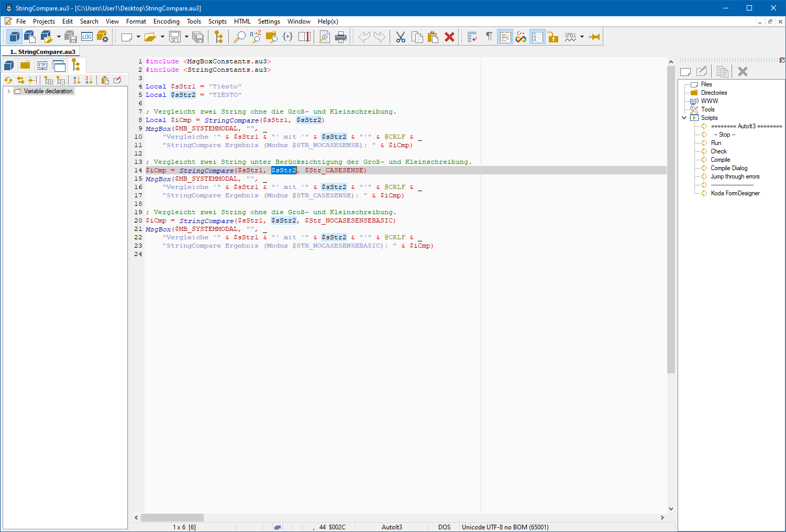Image resolution: width=786 pixels, height=532 pixels.
Task: Click the Sort A-Z icon in left panel
Action: [77, 80]
